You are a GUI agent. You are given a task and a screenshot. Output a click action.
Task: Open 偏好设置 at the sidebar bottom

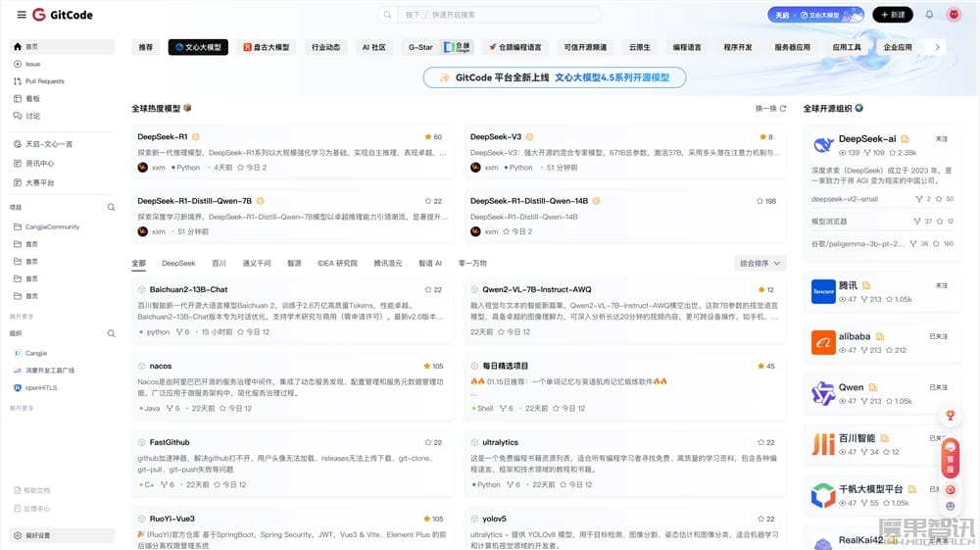(x=63, y=535)
